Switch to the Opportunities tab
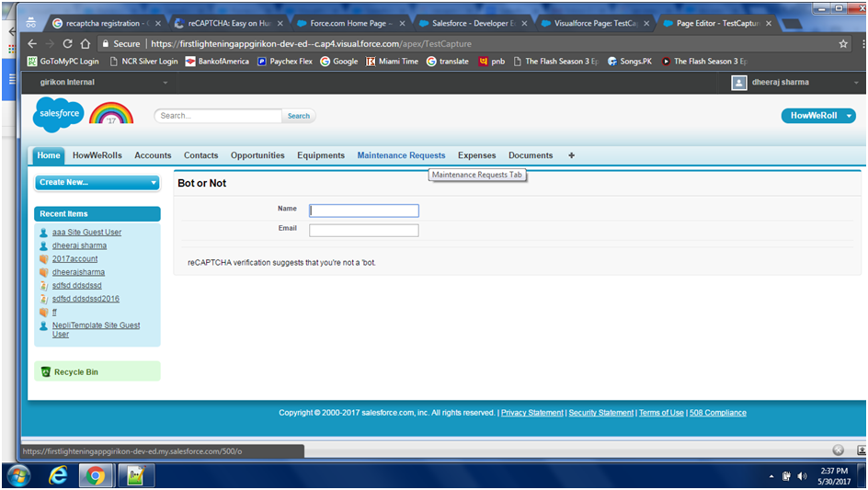Image resolution: width=868 pixels, height=490 pixels. click(x=257, y=155)
